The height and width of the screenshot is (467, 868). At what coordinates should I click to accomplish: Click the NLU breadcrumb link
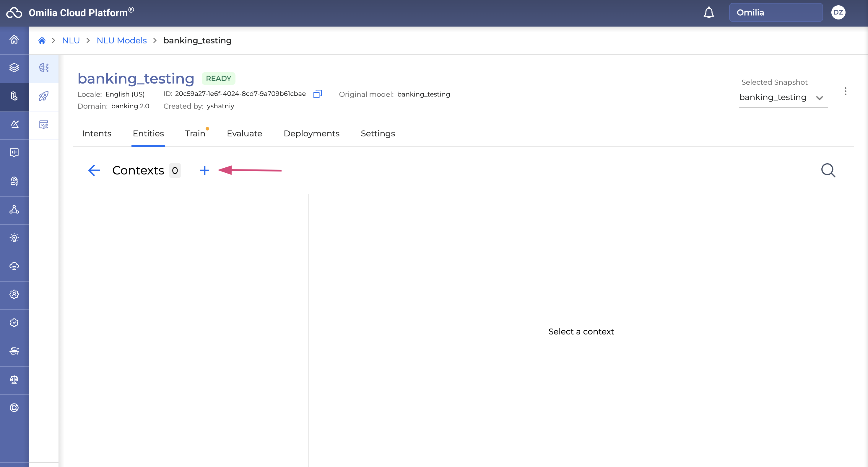point(71,41)
